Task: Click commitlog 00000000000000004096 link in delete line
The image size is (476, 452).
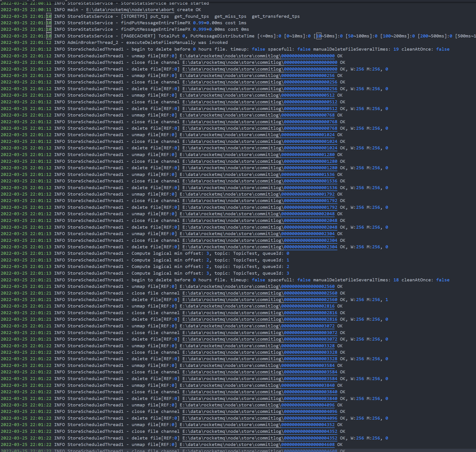Action: [x=310, y=418]
